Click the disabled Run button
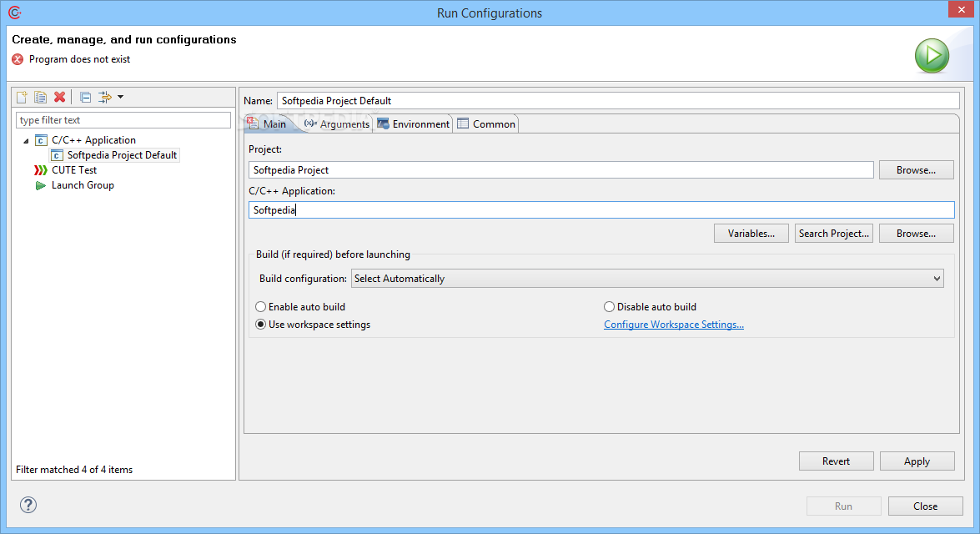 [x=844, y=506]
